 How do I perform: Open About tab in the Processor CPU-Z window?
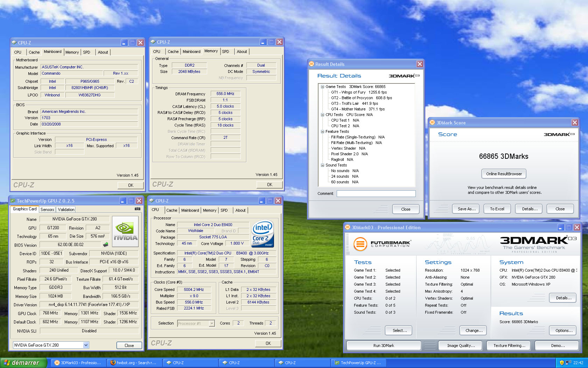(240, 210)
